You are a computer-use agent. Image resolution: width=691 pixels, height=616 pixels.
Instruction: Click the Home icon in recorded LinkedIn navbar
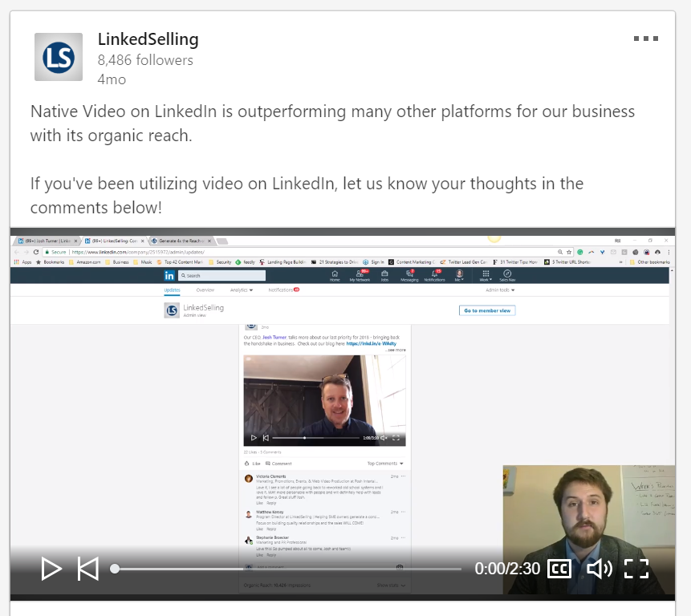[x=335, y=276]
